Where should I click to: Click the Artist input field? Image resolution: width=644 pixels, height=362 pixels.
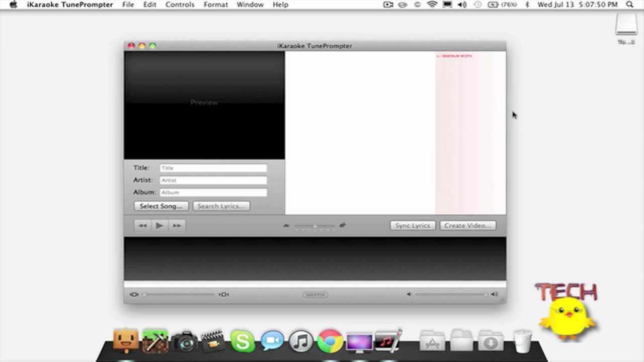(x=213, y=180)
